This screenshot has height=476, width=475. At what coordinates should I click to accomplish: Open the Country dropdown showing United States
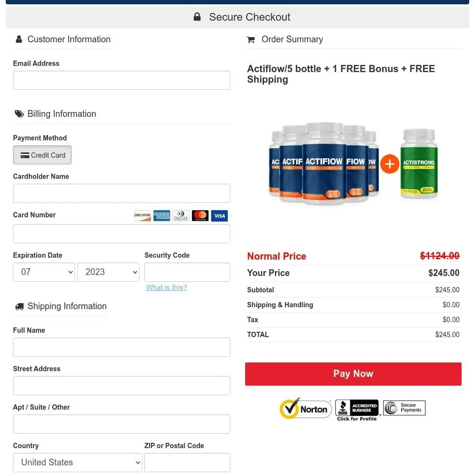(x=77, y=462)
